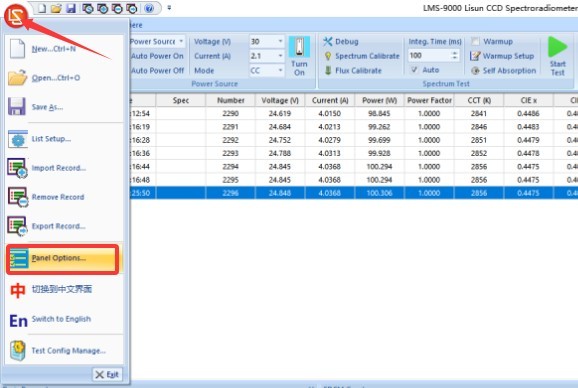The height and width of the screenshot is (388, 578).
Task: Click CIE x cell 0.4483 in row 2291
Action: (528, 127)
